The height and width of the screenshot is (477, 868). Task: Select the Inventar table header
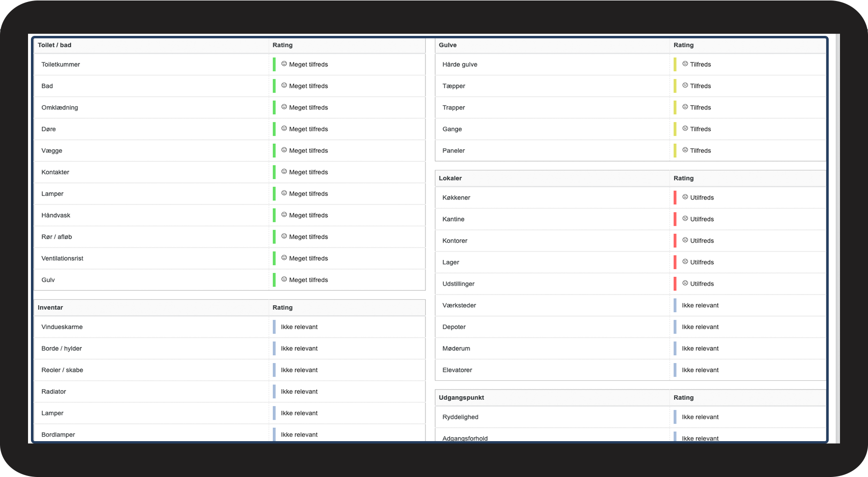(50, 308)
